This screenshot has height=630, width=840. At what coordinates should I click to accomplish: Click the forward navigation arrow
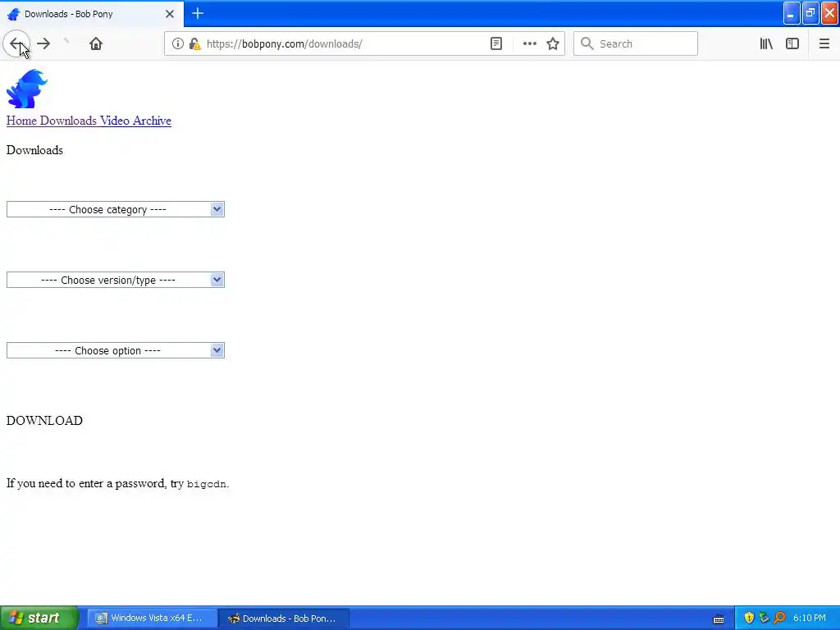43,43
